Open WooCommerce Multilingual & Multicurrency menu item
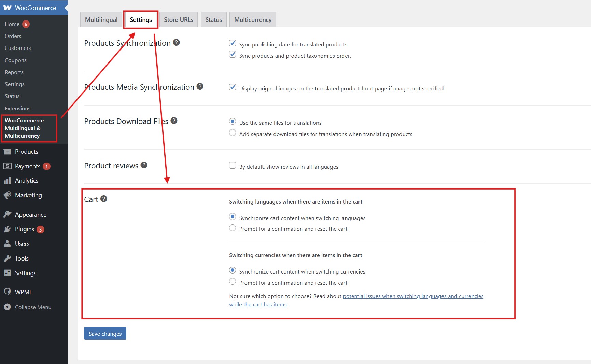Viewport: 591px width, 364px height. [x=24, y=128]
